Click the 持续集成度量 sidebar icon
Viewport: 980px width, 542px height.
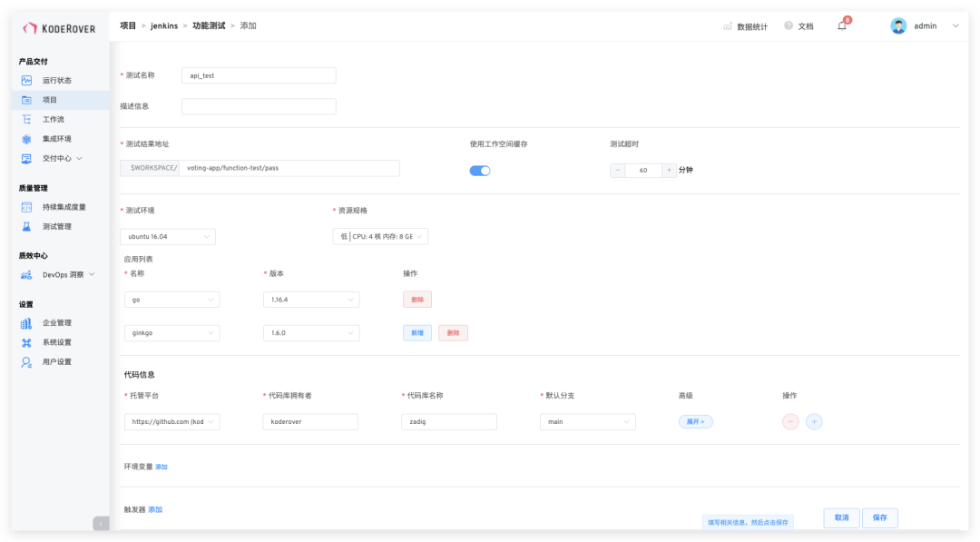26,207
